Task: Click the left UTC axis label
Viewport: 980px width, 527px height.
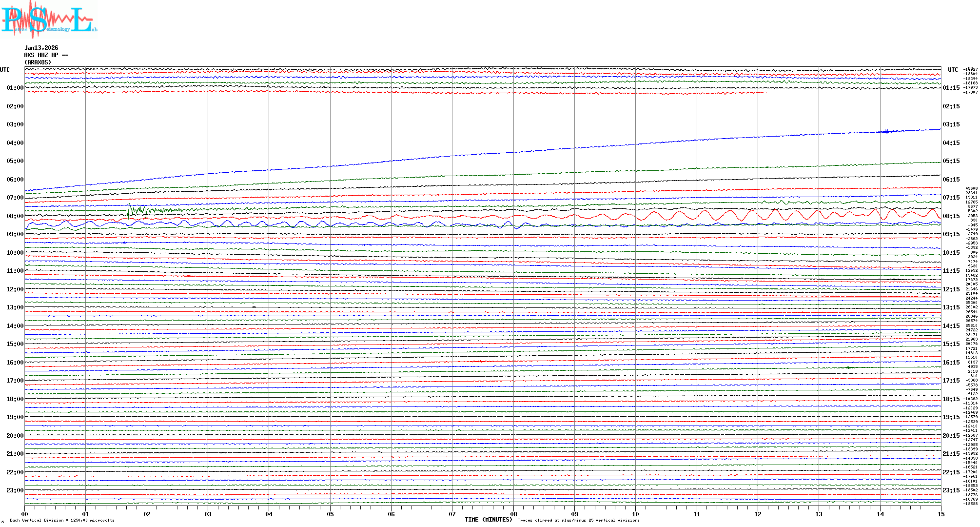Action: click(x=5, y=70)
